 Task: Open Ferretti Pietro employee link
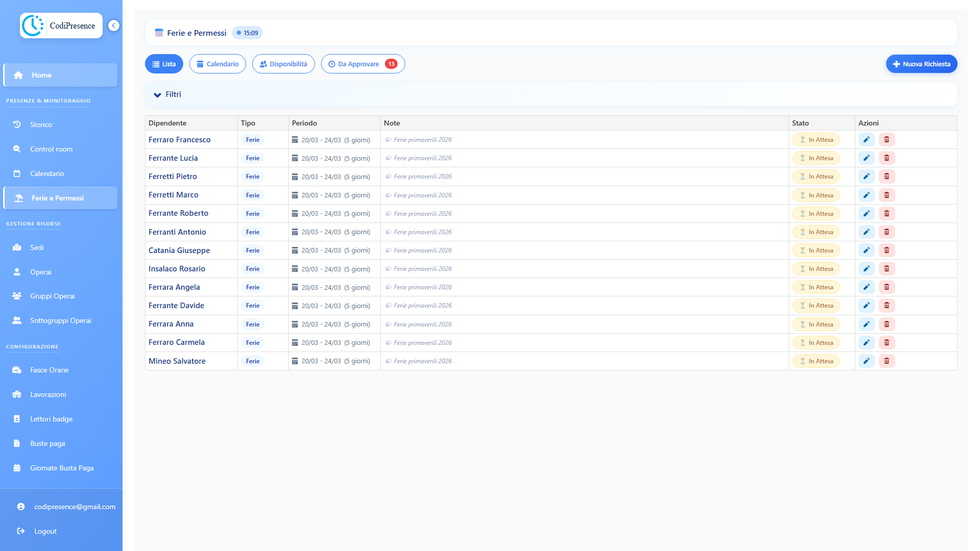click(x=173, y=177)
